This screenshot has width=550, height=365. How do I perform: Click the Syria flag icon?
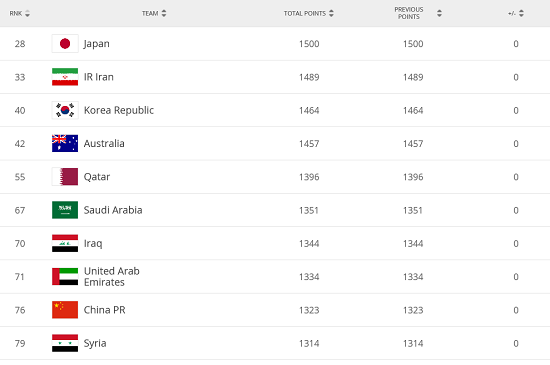coord(65,343)
